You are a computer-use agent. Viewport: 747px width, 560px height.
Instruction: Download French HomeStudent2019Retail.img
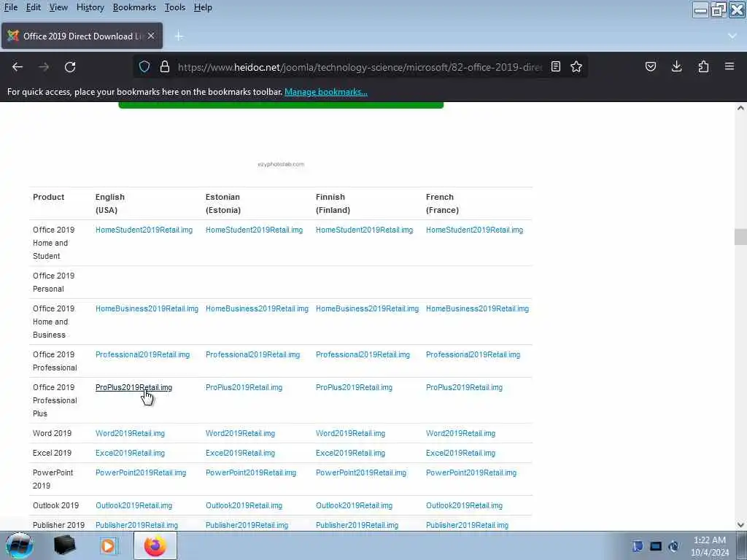474,230
